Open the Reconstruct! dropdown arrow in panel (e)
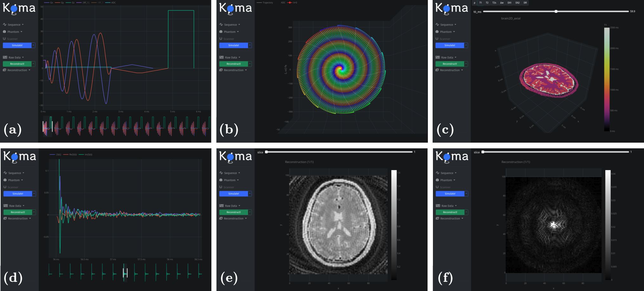This screenshot has height=291, width=644. (x=250, y=212)
